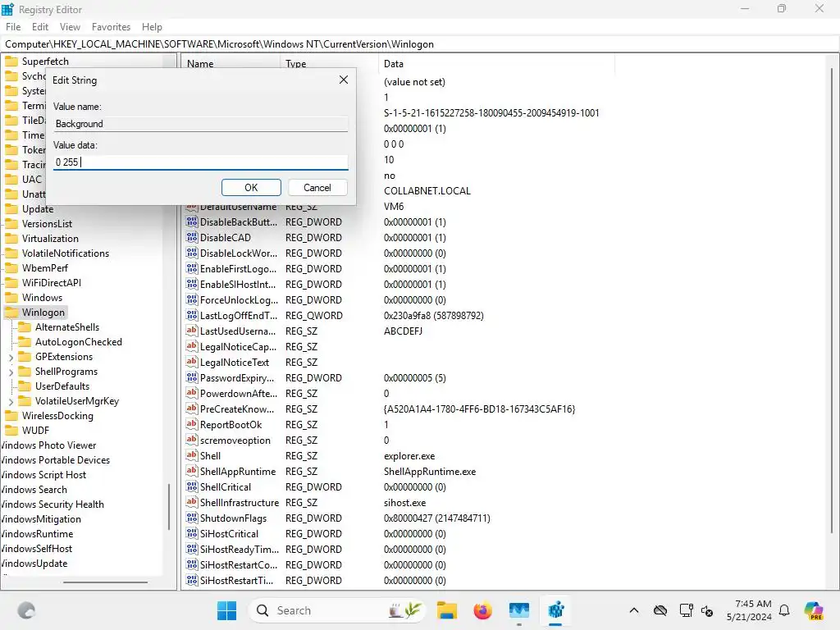Select the Windows key in tree
The height and width of the screenshot is (630, 840).
[x=42, y=297]
